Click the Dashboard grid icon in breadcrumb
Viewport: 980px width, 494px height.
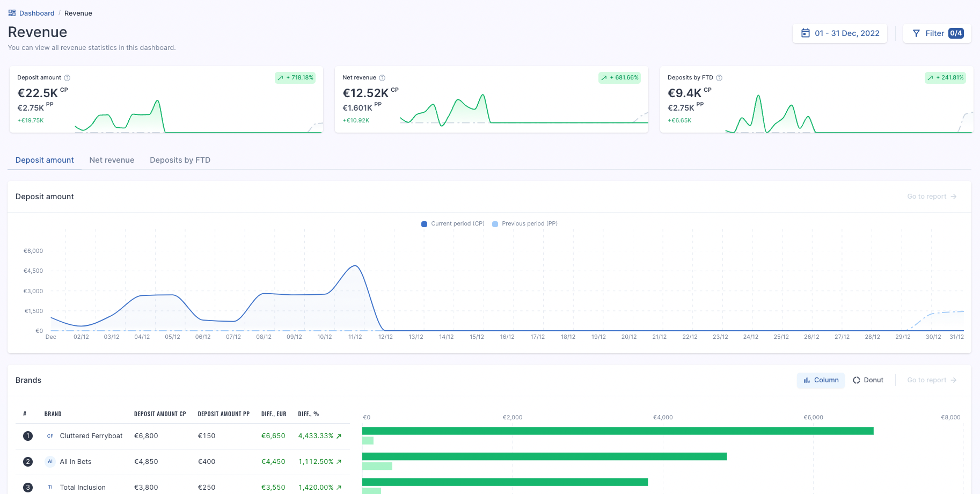coord(12,13)
